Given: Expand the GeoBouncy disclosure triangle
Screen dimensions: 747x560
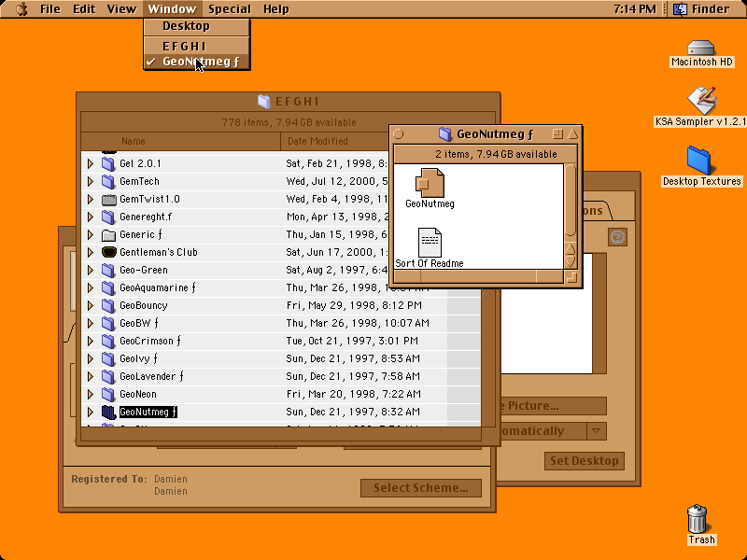Looking at the screenshot, I should pos(90,306).
